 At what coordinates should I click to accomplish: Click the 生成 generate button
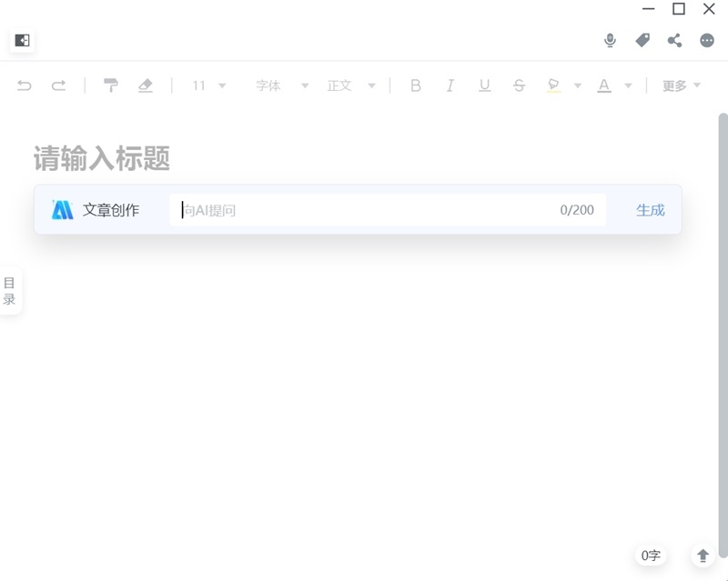tap(651, 210)
